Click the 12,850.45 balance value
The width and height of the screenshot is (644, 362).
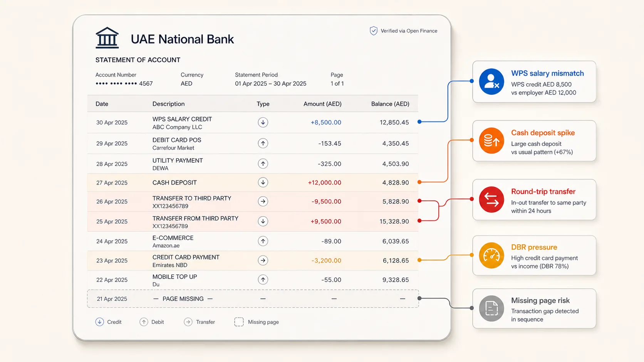pyautogui.click(x=394, y=122)
